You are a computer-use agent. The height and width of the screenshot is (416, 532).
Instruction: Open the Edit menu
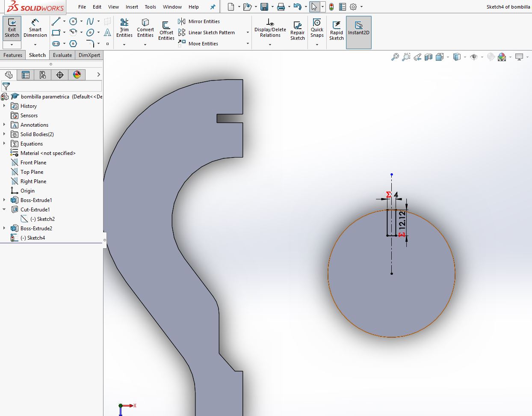click(97, 7)
